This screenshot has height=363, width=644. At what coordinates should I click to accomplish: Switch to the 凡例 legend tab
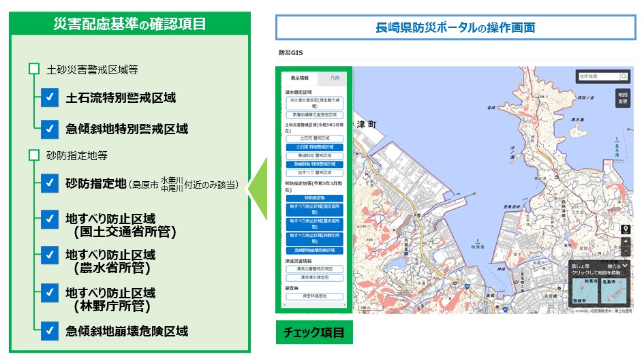tap(335, 78)
